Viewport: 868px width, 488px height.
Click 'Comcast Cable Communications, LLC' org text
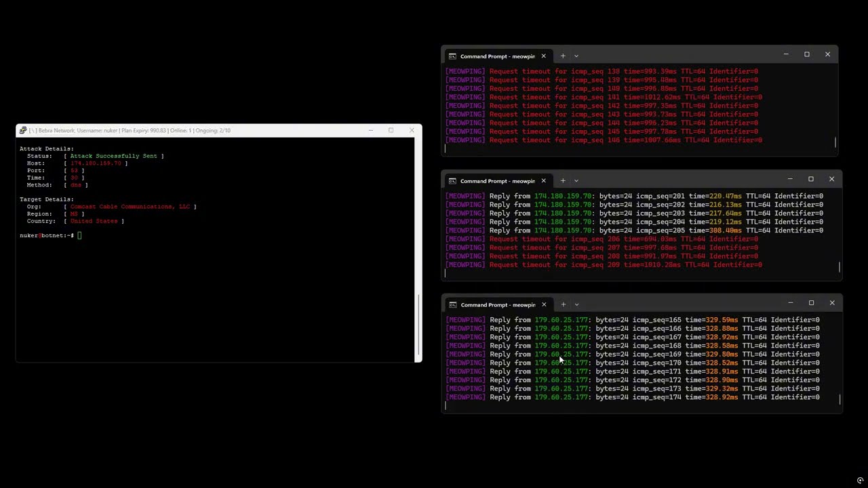130,207
